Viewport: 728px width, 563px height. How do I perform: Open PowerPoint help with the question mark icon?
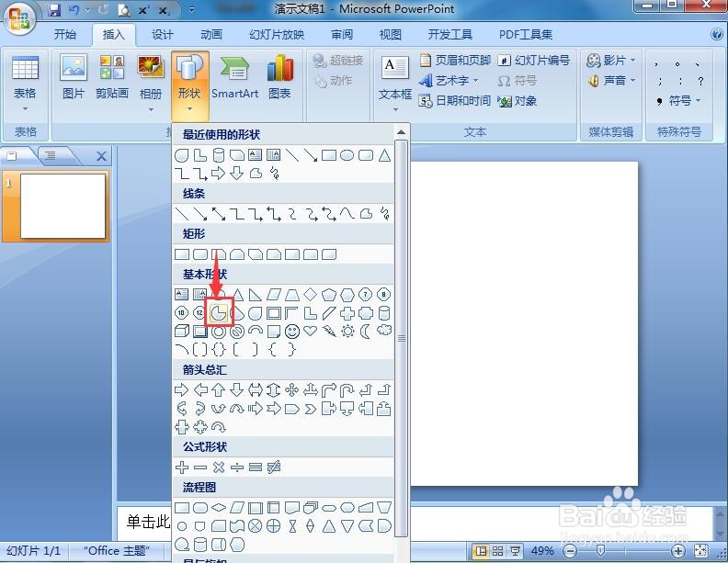716,34
